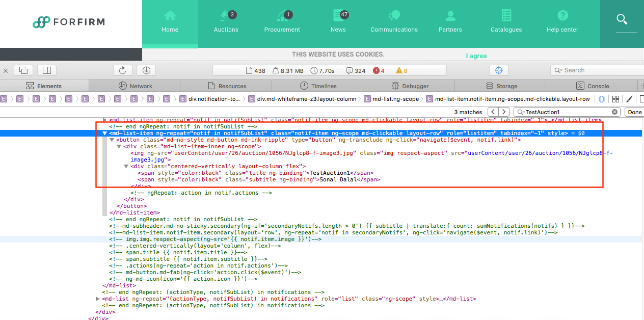This screenshot has height=320, width=644.
Task: Switch to the Console tab
Action: pyautogui.click(x=592, y=86)
